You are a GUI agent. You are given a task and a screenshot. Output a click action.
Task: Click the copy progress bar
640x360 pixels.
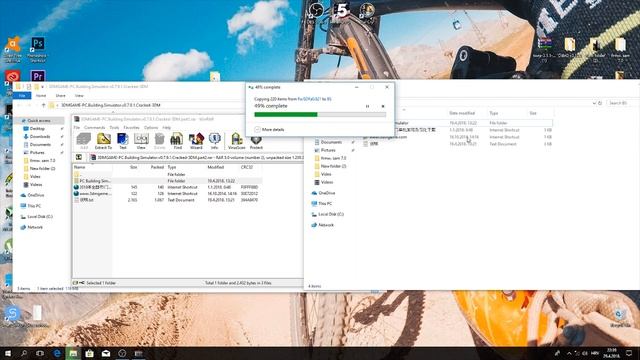(320, 115)
